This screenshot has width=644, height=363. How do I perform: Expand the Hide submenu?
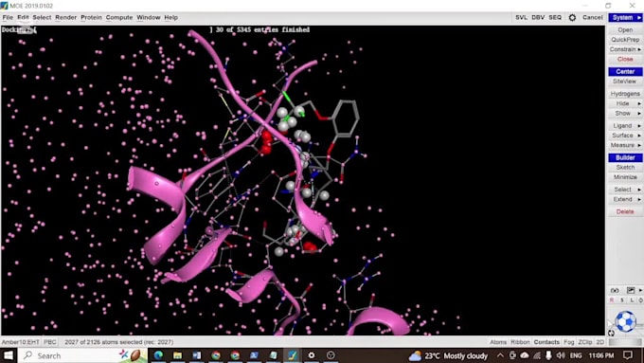click(x=625, y=103)
